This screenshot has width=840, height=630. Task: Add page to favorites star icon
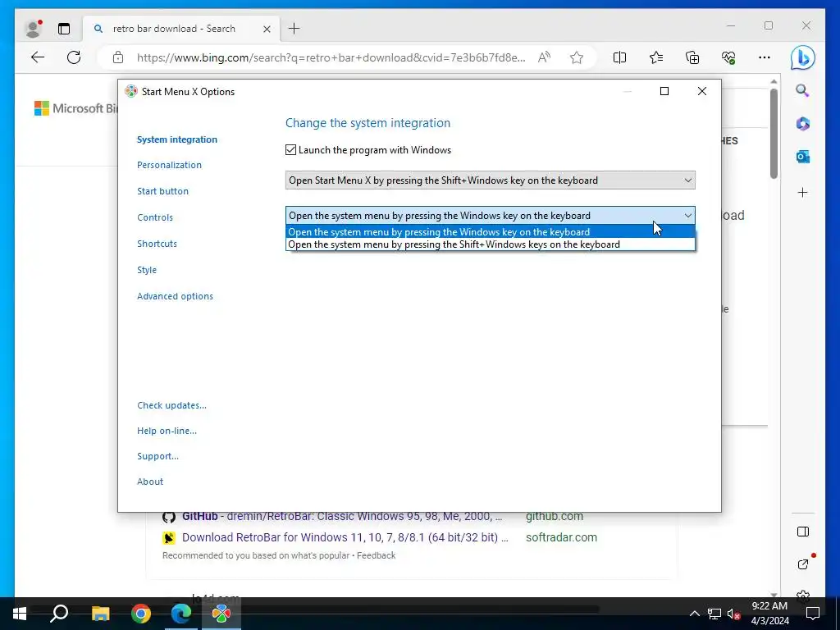[x=577, y=57]
